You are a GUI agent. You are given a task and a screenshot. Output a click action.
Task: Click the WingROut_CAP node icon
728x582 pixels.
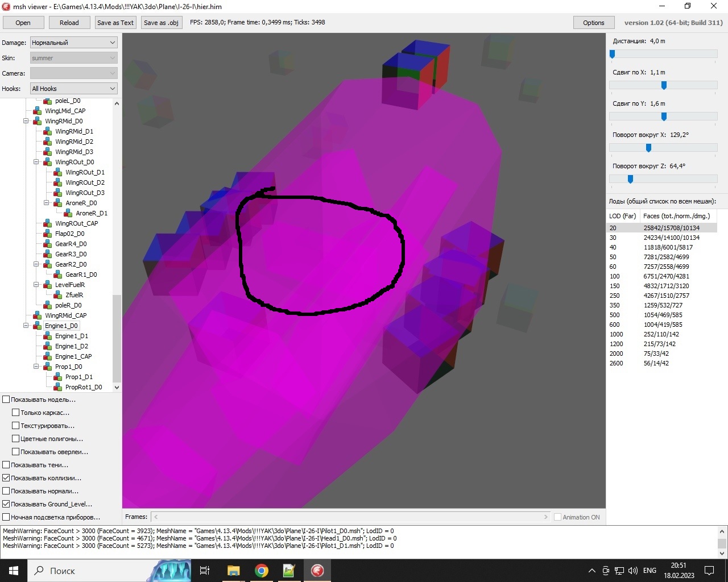click(x=48, y=223)
